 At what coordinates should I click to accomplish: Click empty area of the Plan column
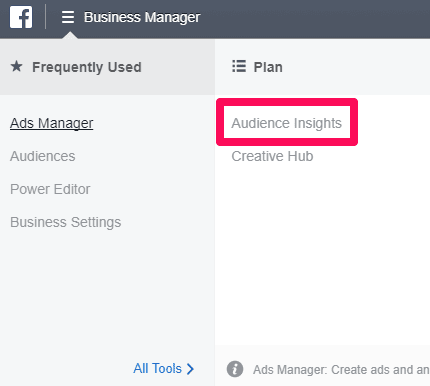(322, 253)
